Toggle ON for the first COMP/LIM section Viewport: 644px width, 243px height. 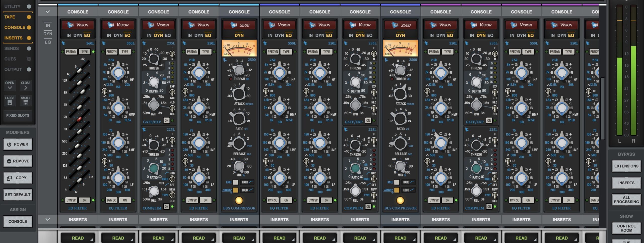click(x=167, y=206)
